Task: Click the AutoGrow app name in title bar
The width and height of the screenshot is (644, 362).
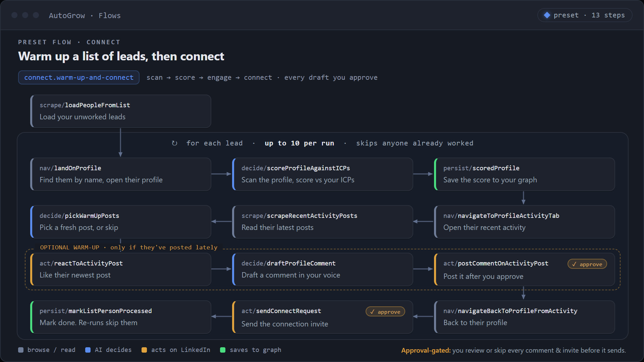Action: 67,15
